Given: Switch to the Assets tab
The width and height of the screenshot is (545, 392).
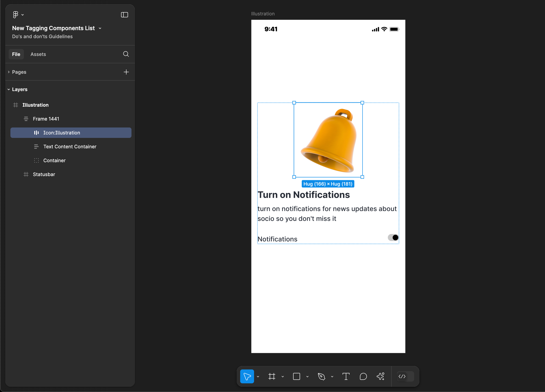Looking at the screenshot, I should [38, 54].
